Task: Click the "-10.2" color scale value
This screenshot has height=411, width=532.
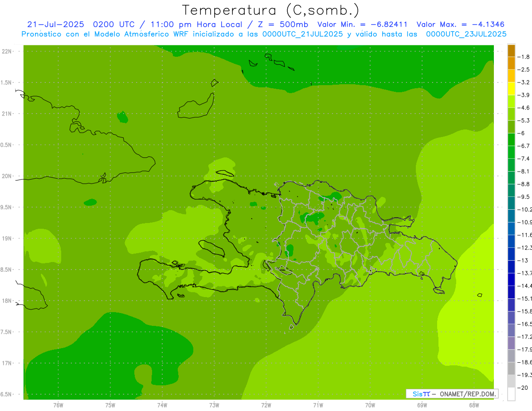Action: click(525, 209)
